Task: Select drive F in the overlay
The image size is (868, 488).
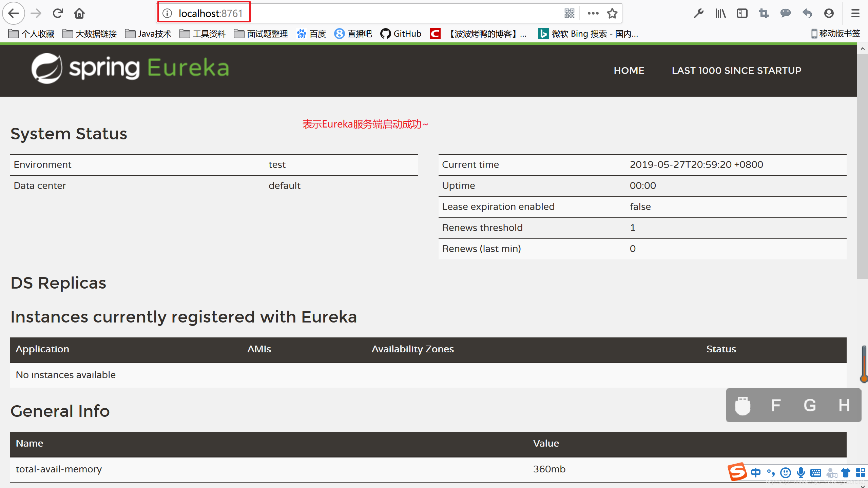Action: (x=776, y=405)
